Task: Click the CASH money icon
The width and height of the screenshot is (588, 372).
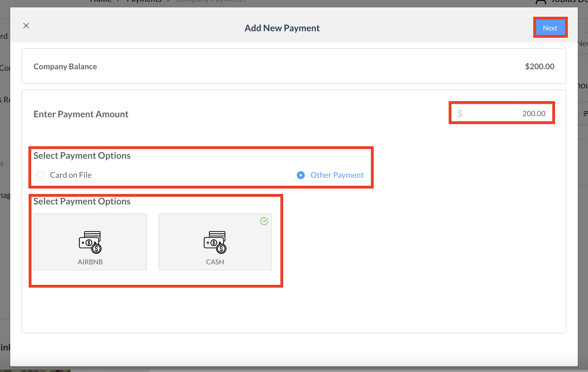Action: point(215,242)
